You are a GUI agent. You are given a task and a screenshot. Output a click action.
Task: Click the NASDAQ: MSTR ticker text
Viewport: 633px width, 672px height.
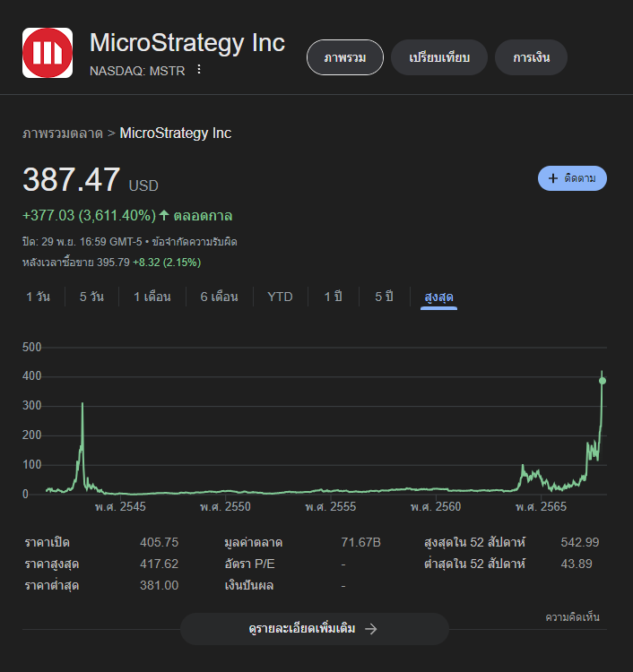point(137,71)
